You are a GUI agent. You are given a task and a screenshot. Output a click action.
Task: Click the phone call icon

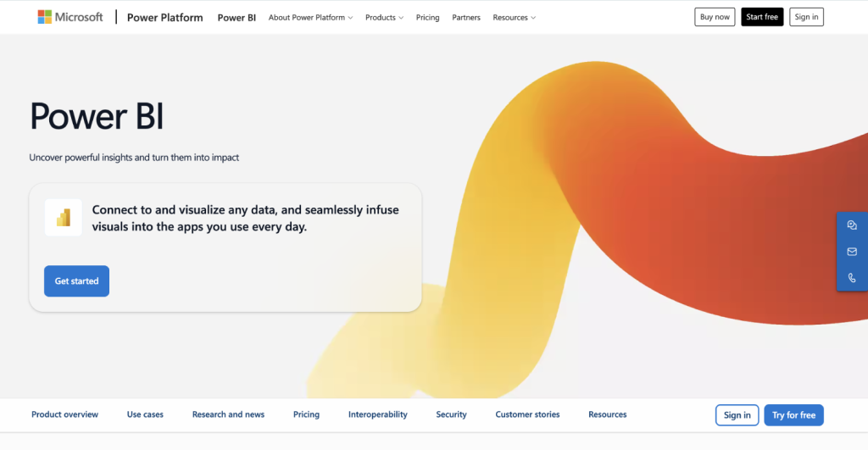[x=852, y=278]
